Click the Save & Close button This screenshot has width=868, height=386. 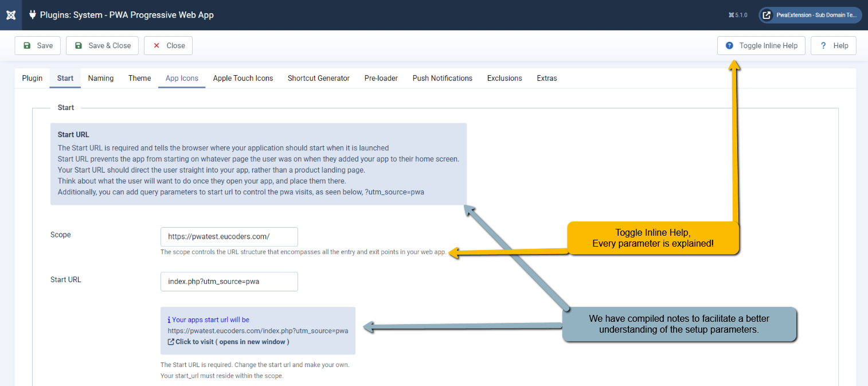click(103, 46)
